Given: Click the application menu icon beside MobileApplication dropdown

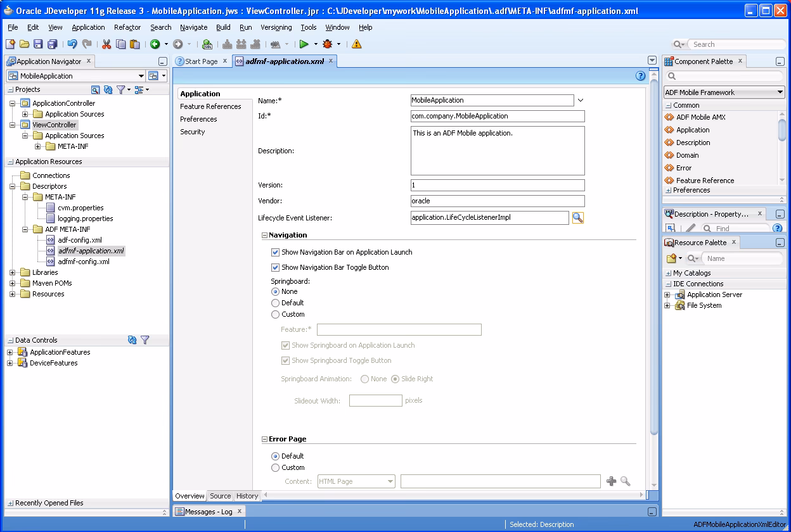Looking at the screenshot, I should [153, 76].
